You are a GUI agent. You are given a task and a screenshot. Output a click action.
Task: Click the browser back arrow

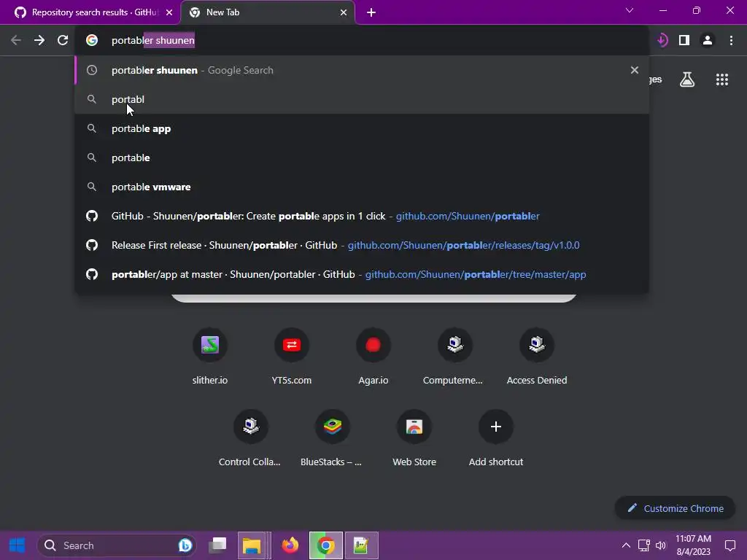[x=16, y=40]
